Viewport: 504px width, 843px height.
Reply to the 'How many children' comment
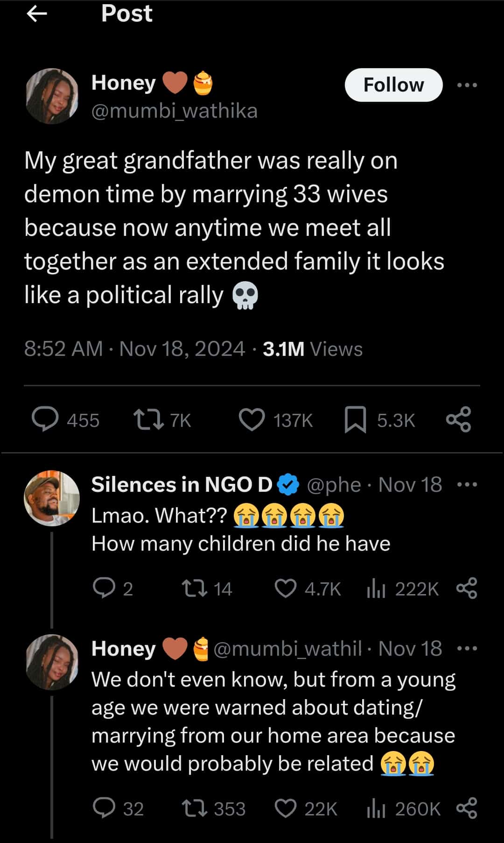click(104, 588)
